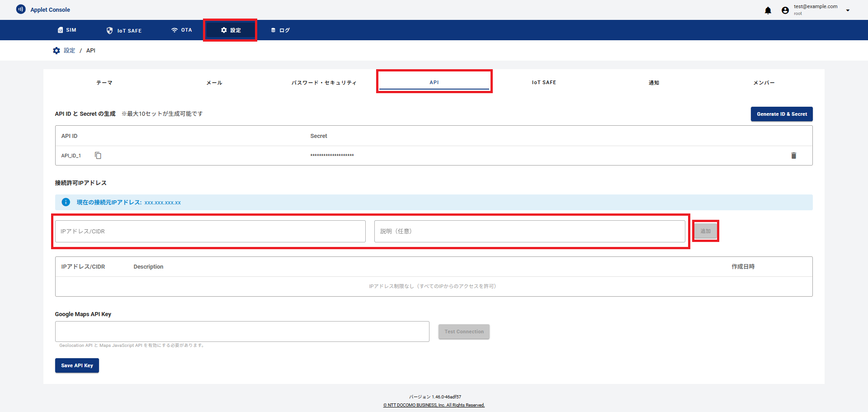Open the OTA navigation item

coord(181,30)
